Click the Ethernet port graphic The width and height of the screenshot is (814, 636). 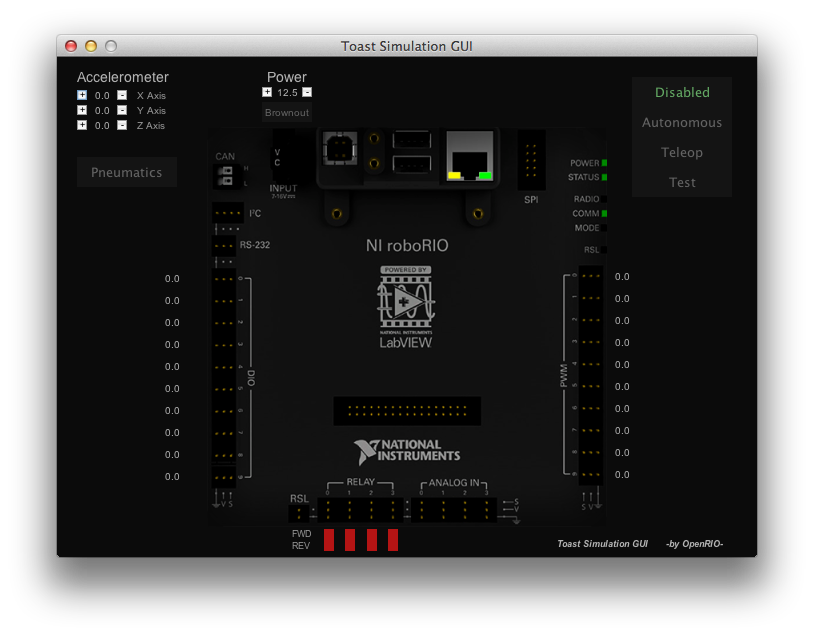470,156
